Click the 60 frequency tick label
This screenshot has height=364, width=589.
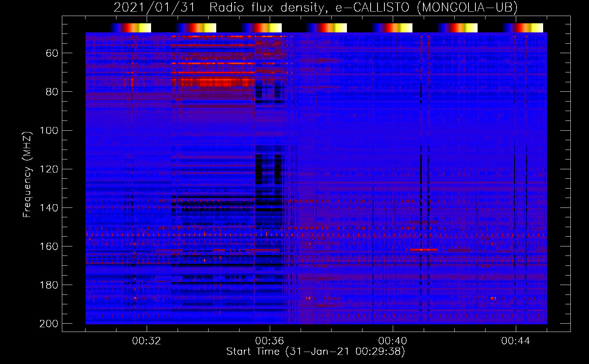(x=52, y=53)
